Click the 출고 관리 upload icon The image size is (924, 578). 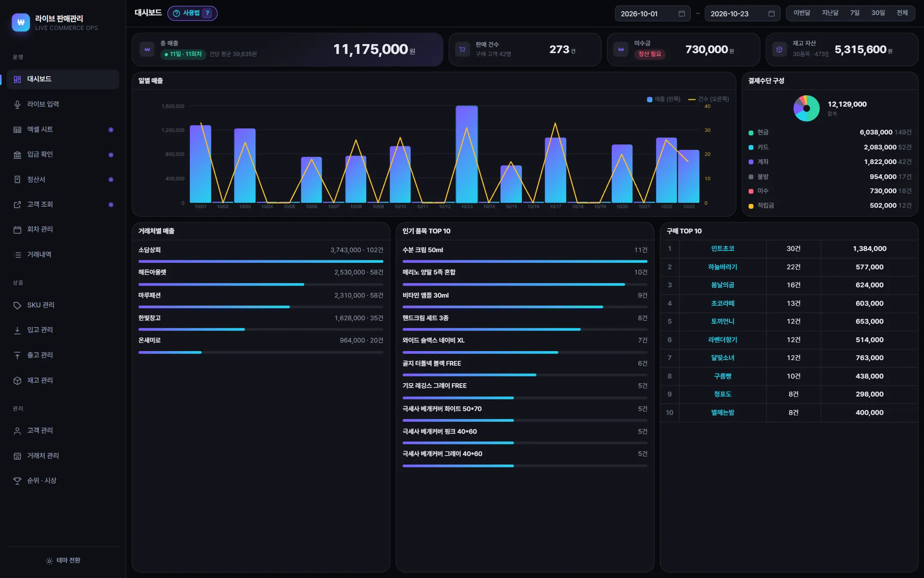click(17, 355)
